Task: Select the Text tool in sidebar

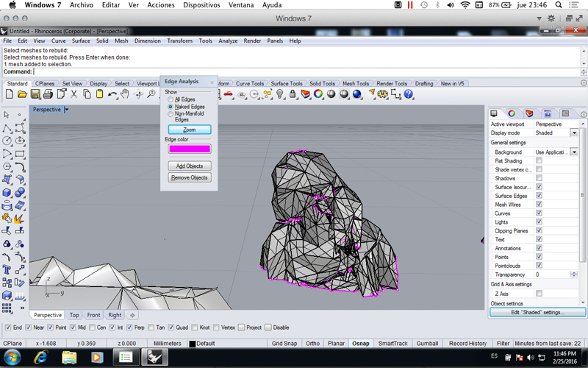Action: (x=7, y=269)
